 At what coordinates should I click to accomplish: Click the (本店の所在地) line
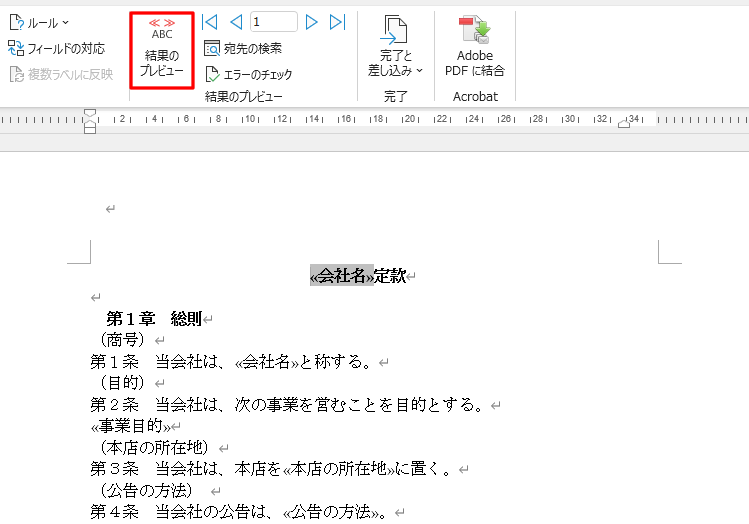click(x=154, y=447)
